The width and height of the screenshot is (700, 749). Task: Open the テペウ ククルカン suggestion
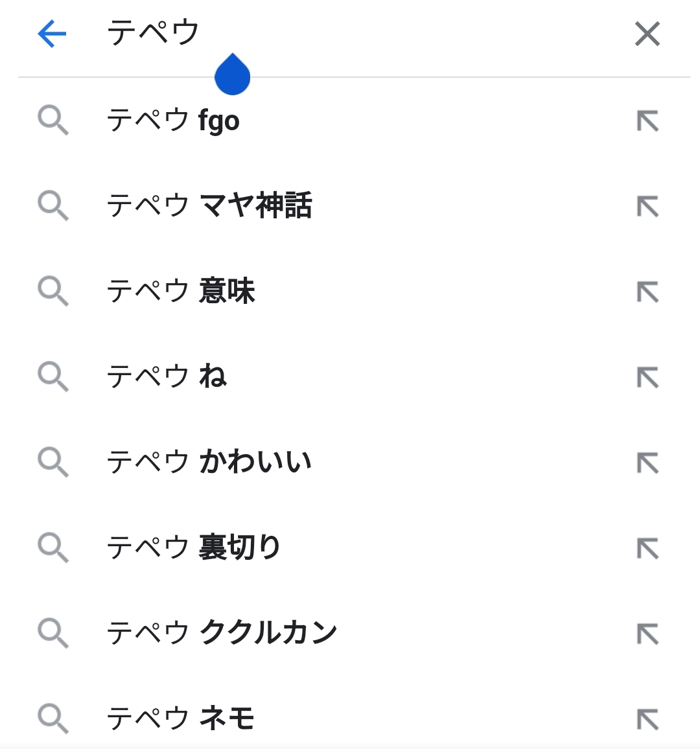coord(222,633)
